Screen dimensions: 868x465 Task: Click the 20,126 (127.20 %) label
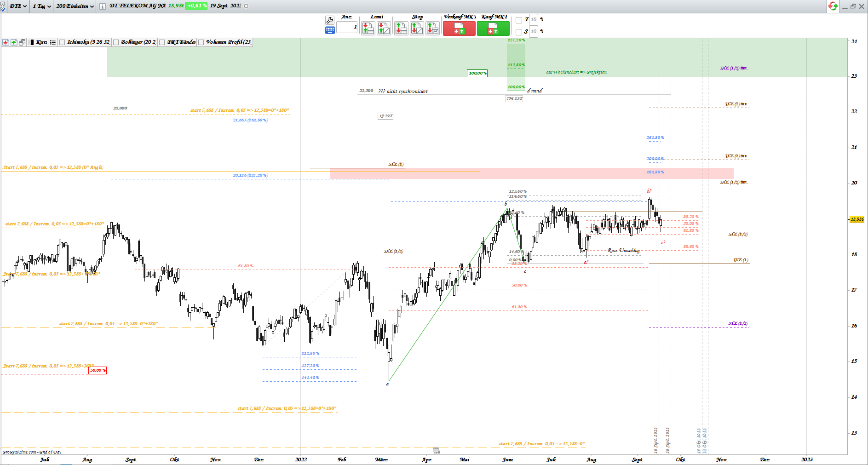pos(250,175)
